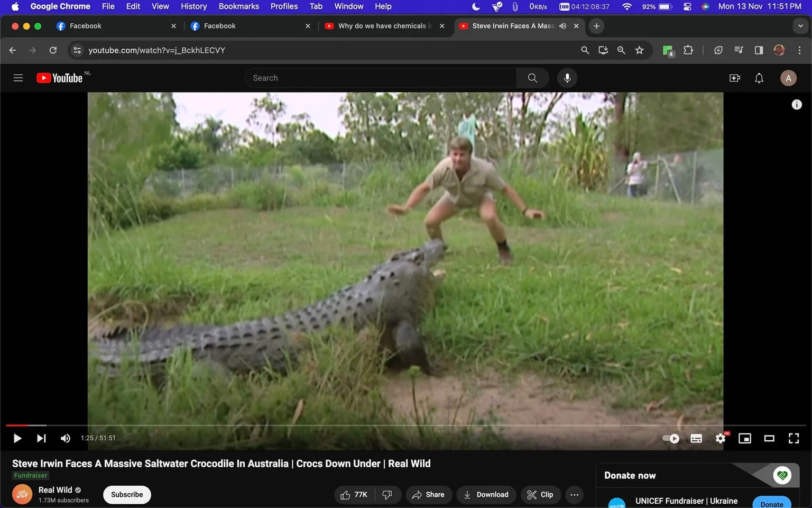Mute the video with the volume icon

[65, 438]
